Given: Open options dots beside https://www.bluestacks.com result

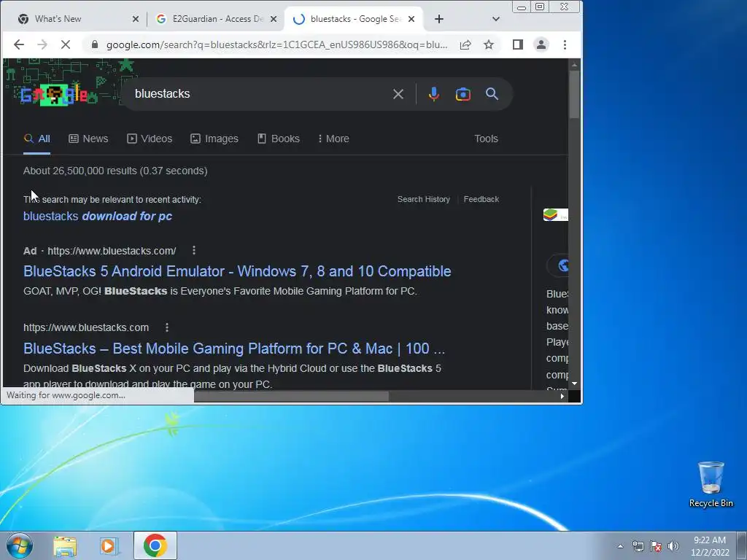Looking at the screenshot, I should (167, 327).
